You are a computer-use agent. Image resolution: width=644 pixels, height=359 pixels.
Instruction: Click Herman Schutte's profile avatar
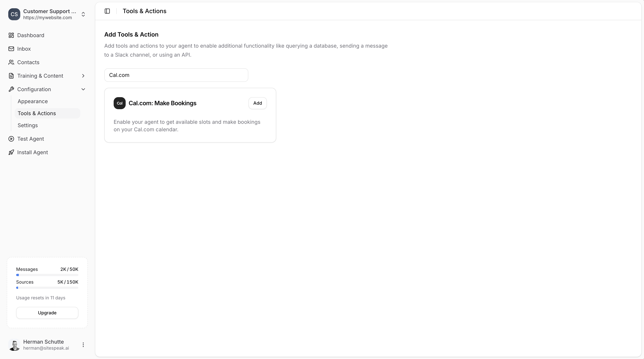tap(14, 345)
